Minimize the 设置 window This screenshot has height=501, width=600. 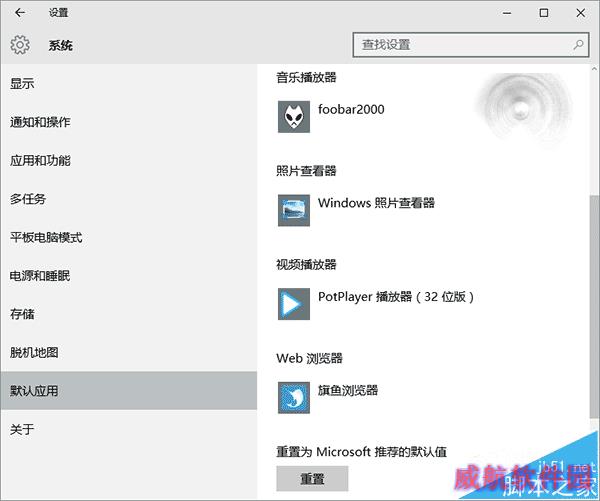click(507, 13)
